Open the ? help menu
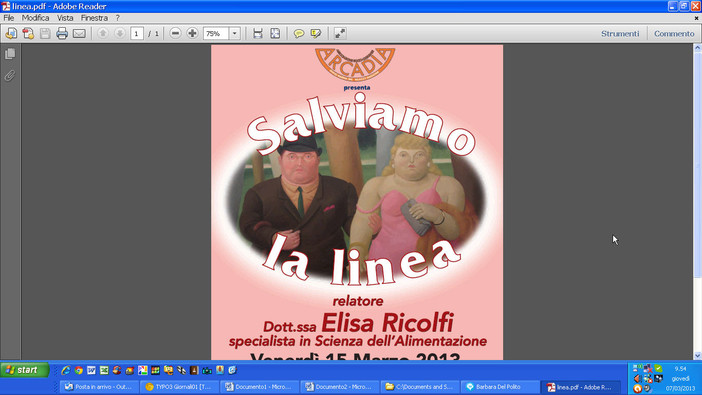Viewport: 702px width, 395px height. coord(118,18)
